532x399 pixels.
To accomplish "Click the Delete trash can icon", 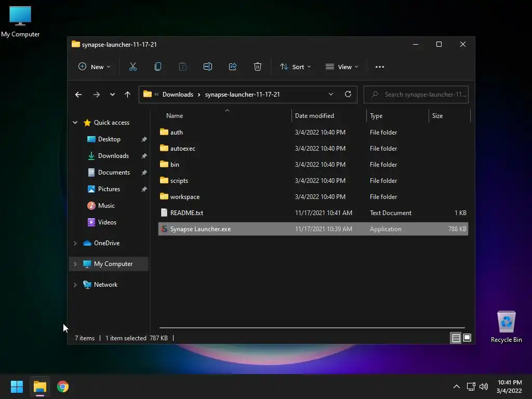I will coord(258,67).
